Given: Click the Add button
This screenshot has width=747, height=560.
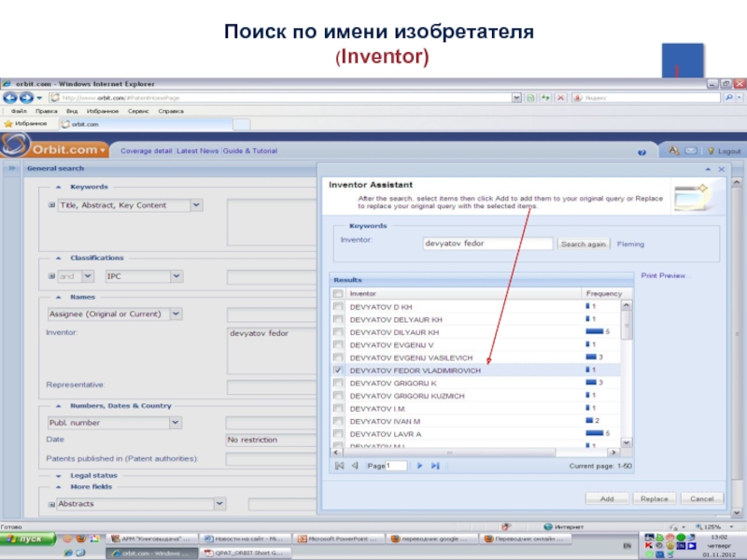Looking at the screenshot, I should 607,498.
